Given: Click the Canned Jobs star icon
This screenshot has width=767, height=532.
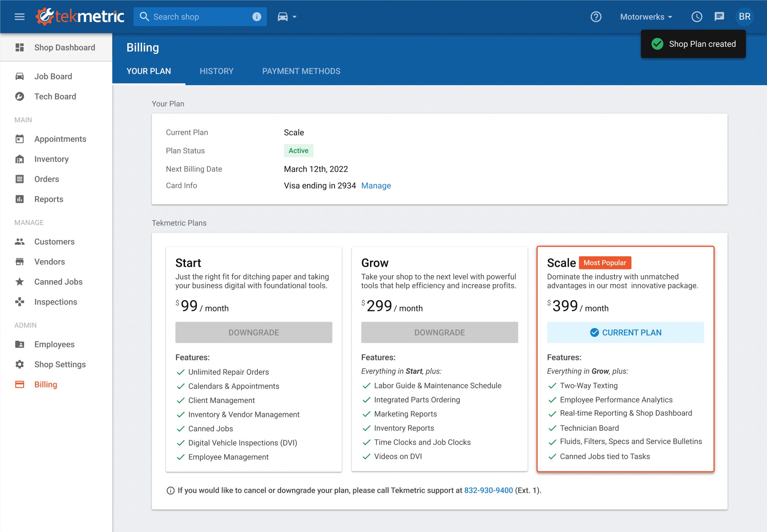Looking at the screenshot, I should click(19, 282).
